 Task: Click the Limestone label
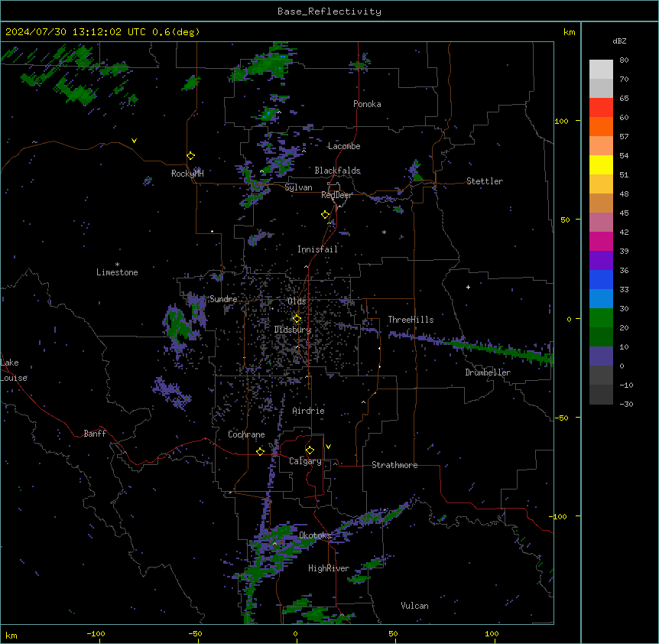[x=117, y=272]
